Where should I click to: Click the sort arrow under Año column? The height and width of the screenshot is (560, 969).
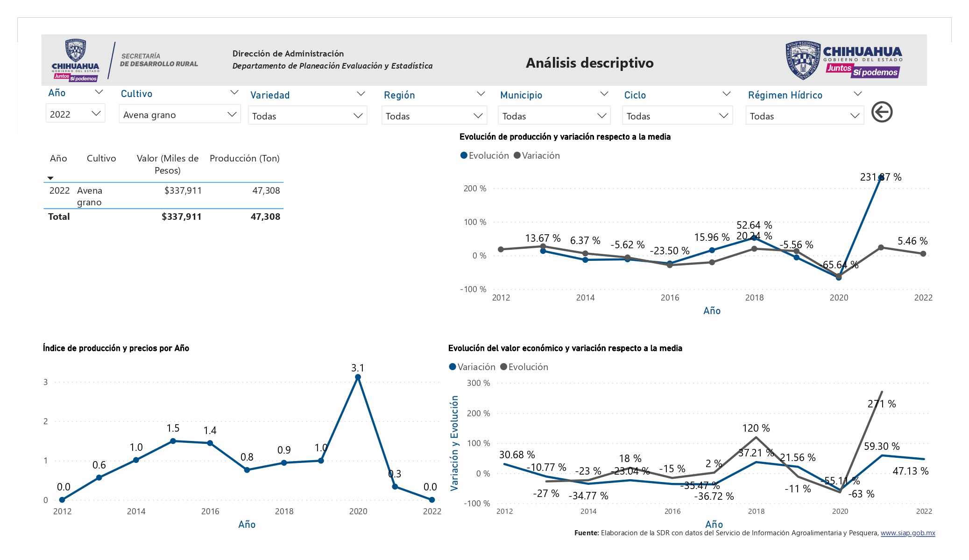[x=50, y=178]
